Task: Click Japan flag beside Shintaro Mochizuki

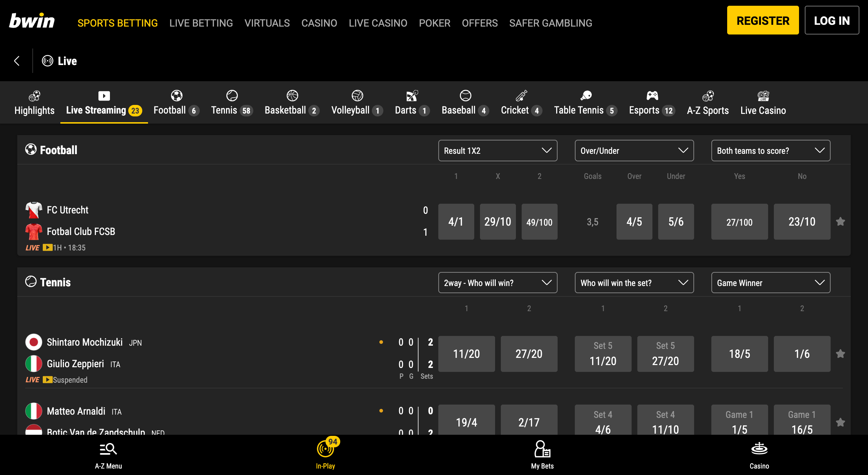Action: point(34,342)
